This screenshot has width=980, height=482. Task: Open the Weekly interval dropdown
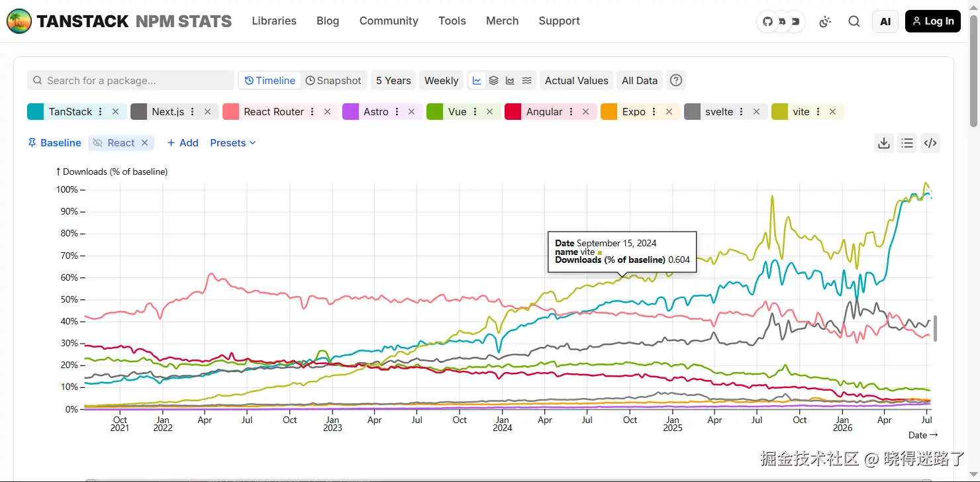click(441, 81)
